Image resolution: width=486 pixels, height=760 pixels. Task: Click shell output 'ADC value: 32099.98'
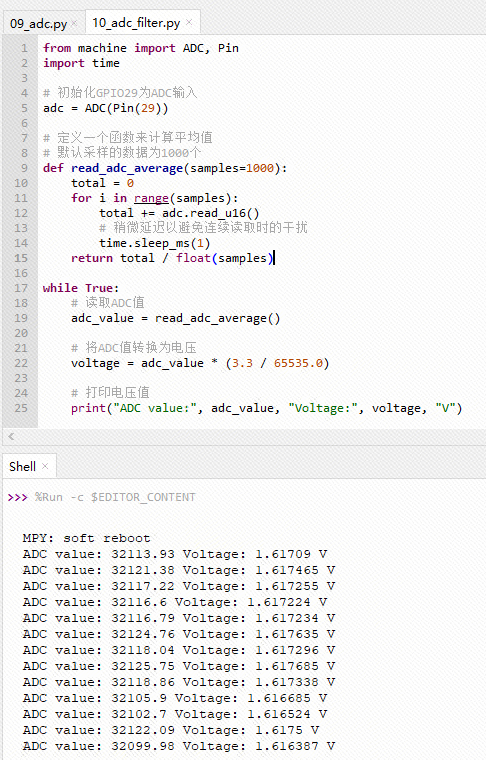coord(98,746)
